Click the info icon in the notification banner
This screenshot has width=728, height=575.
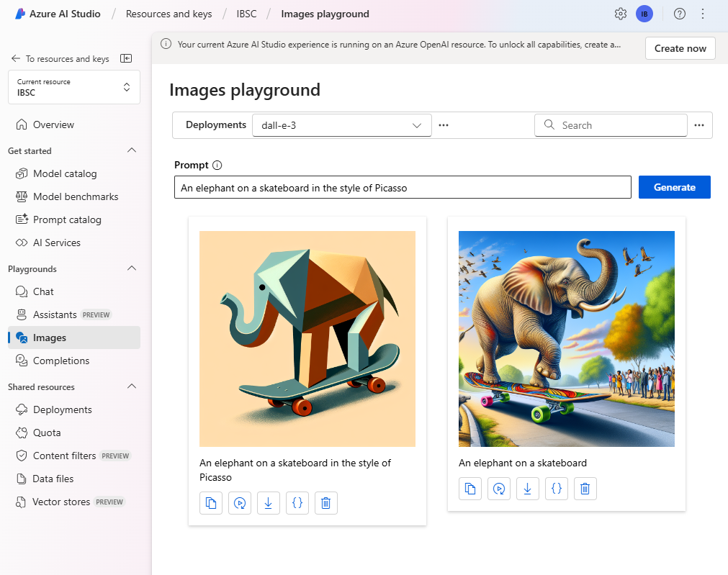(x=166, y=44)
